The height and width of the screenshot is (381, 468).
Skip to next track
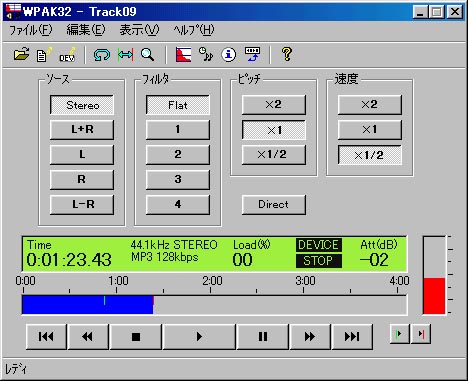point(352,337)
